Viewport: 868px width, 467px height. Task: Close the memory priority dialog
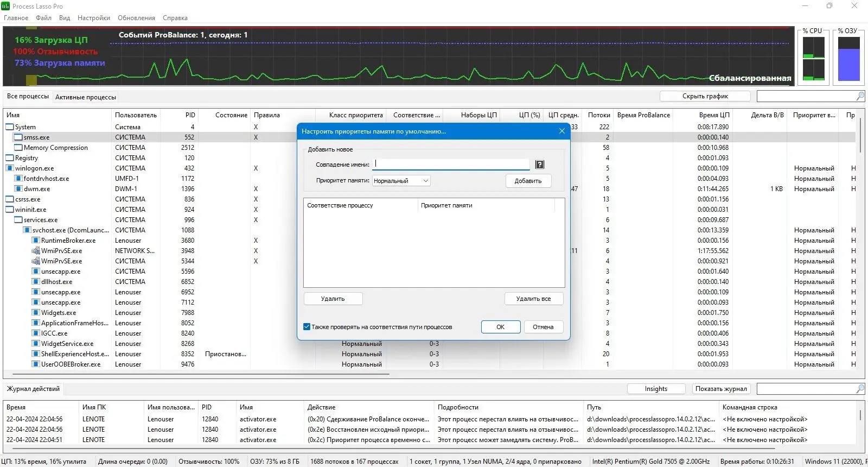[562, 131]
